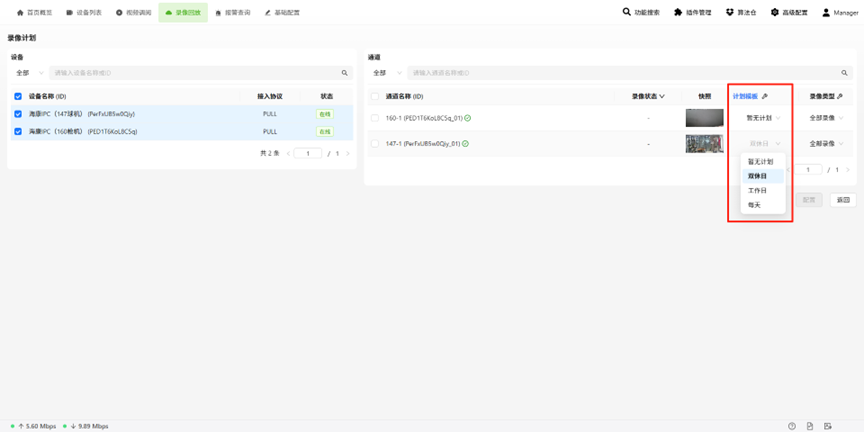Click 在线 badge for 160枪机 row
Screen dimensions: 864x432
325,132
